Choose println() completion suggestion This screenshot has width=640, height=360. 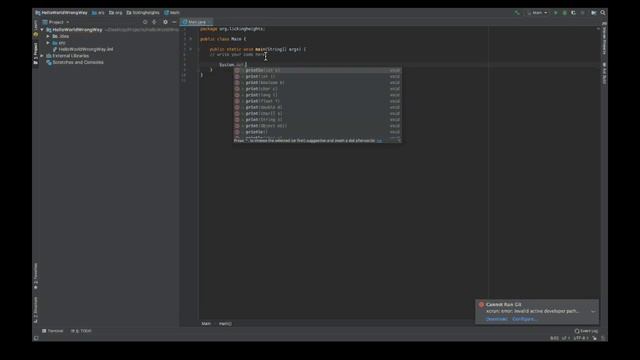click(317, 132)
